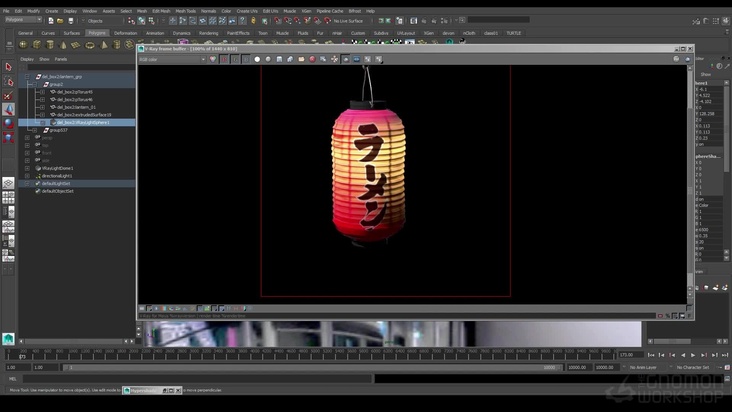Select the Move tool in the toolbox
Image resolution: width=732 pixels, height=412 pixels.
pyautogui.click(x=8, y=109)
